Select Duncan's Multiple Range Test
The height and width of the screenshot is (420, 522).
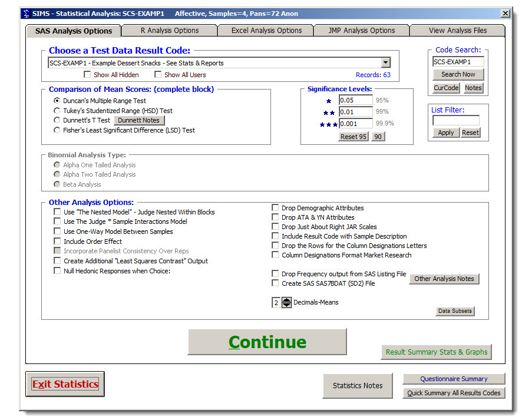[57, 101]
